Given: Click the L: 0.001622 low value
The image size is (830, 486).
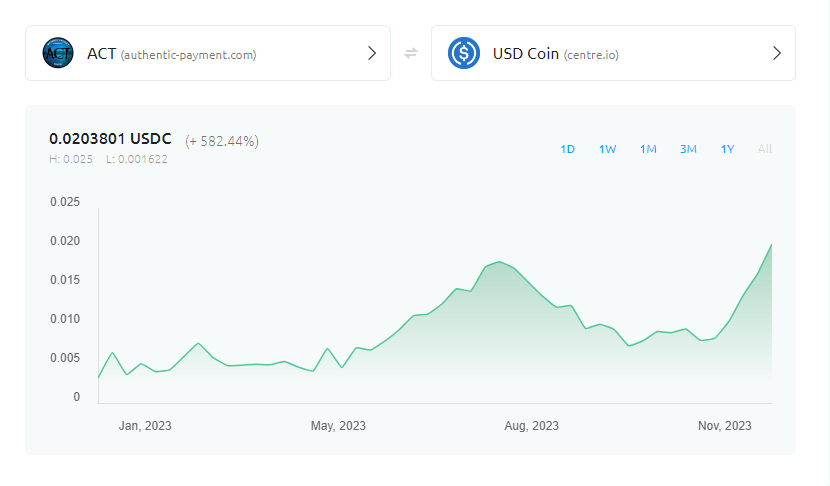Looking at the screenshot, I should pos(137,159).
